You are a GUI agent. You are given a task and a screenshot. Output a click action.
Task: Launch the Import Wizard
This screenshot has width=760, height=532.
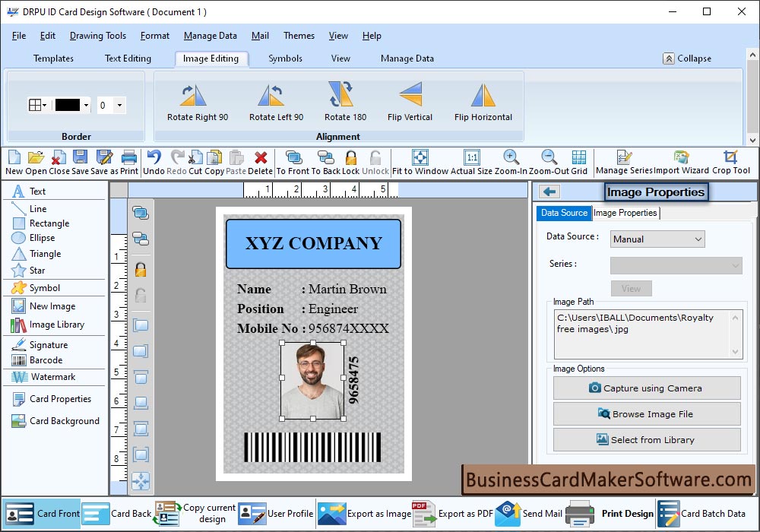tap(682, 163)
